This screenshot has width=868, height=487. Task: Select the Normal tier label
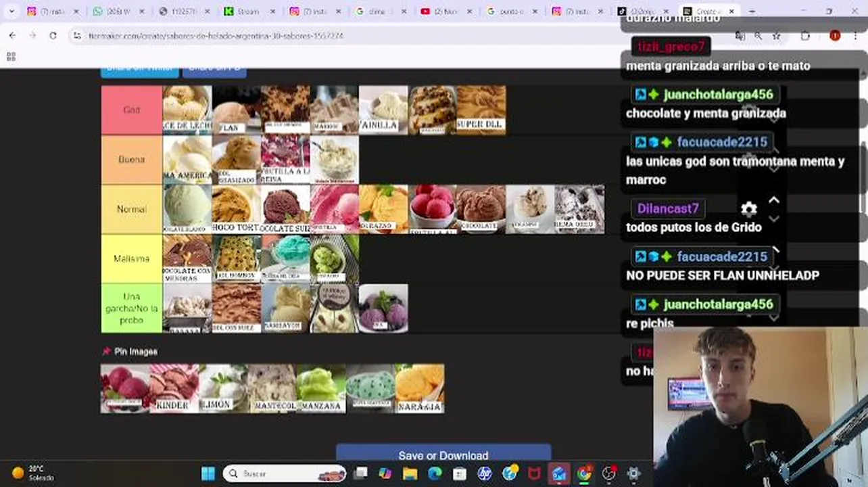132,209
